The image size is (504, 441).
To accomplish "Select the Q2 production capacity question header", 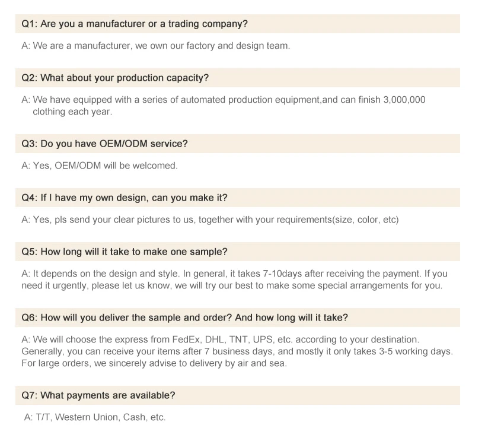I will click(115, 78).
